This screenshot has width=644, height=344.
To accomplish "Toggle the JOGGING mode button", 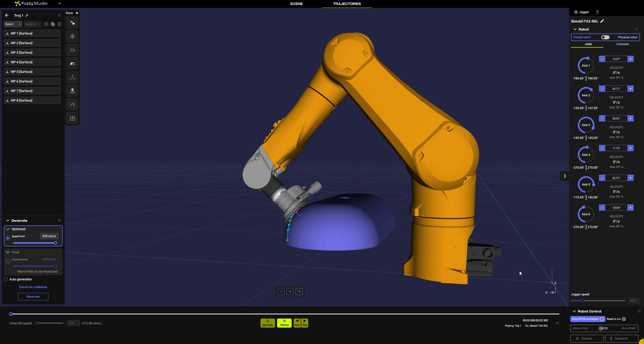I will pyautogui.click(x=587, y=339).
